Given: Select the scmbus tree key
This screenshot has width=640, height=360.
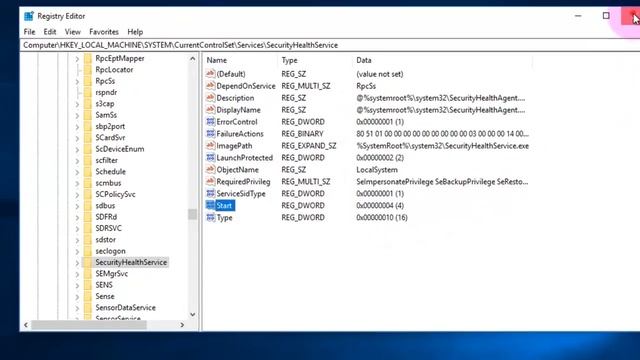Looking at the screenshot, I should tap(108, 183).
